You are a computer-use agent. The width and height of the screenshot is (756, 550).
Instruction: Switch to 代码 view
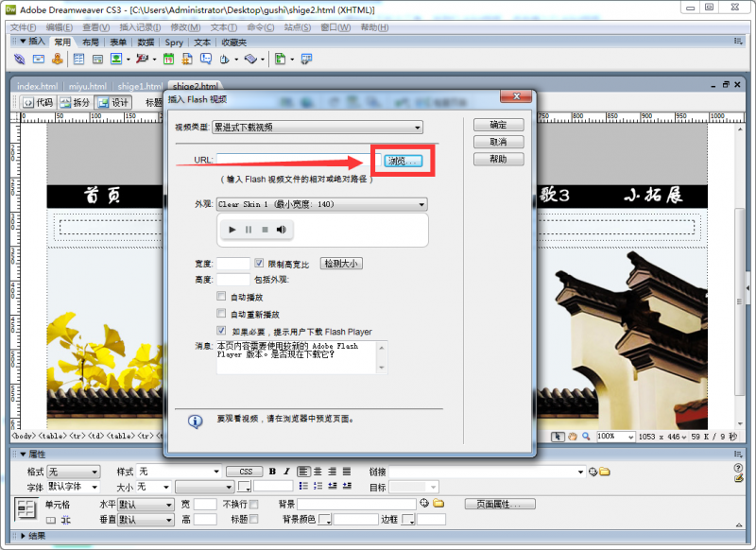[x=38, y=103]
